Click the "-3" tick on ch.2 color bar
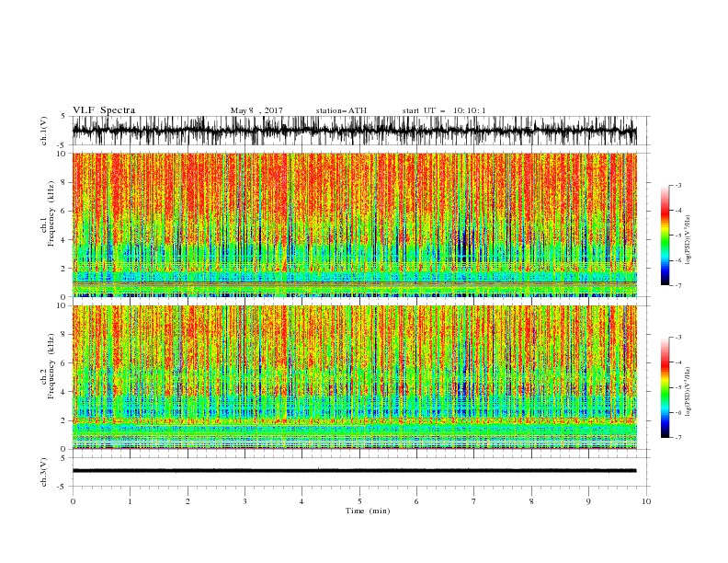The image size is (728, 563). (x=678, y=338)
